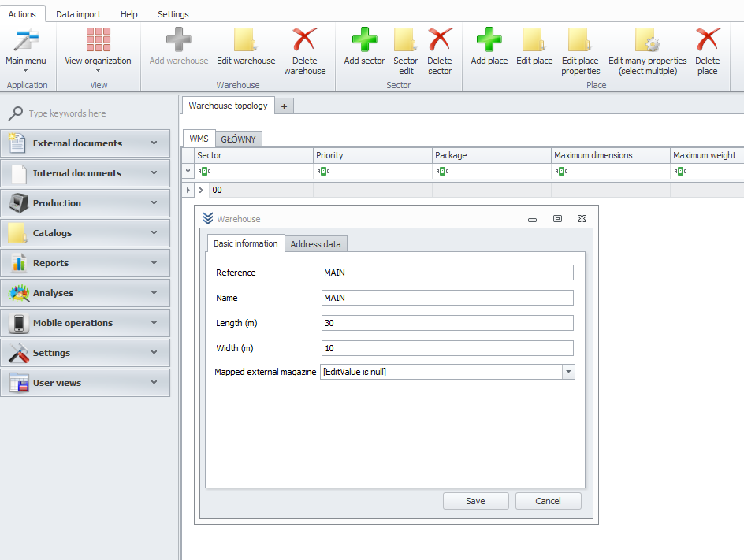Click the Package column header
Screen dimensions: 744x560
(x=491, y=155)
